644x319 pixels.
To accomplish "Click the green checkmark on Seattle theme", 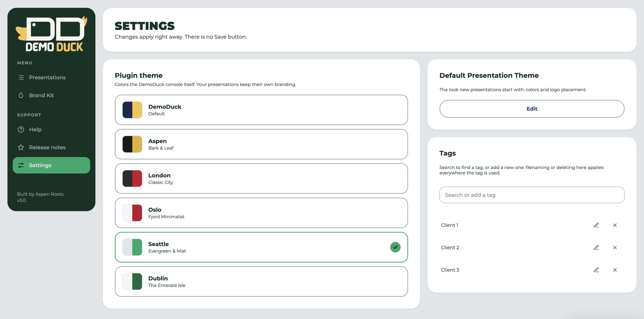I will [395, 247].
